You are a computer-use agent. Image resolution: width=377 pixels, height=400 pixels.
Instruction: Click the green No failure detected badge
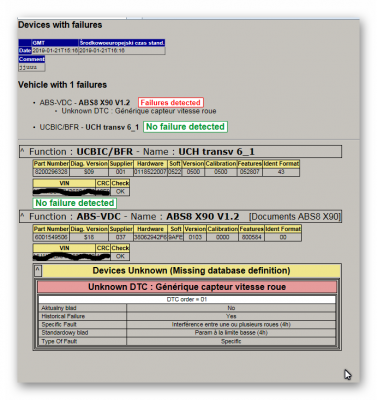pos(185,127)
